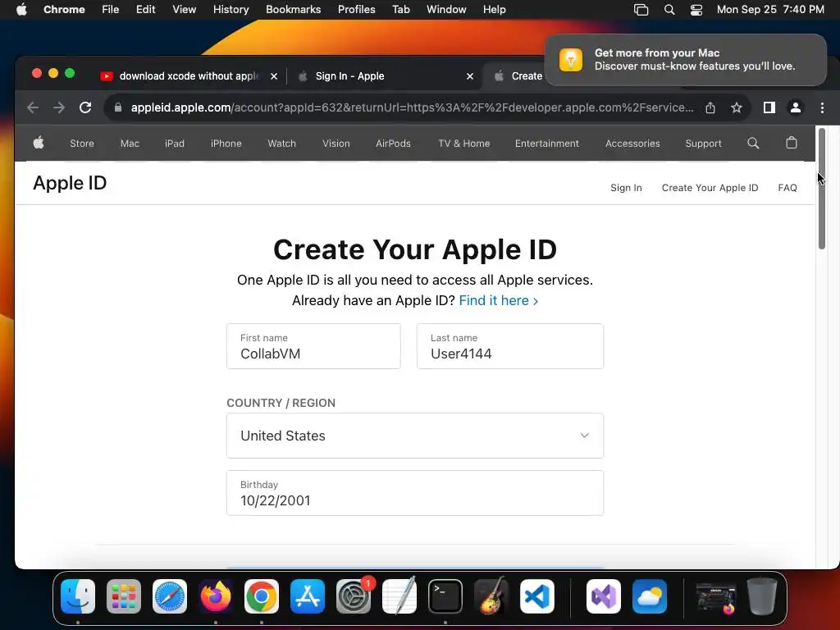
Task: Reload the Apple ID page
Action: (85, 107)
